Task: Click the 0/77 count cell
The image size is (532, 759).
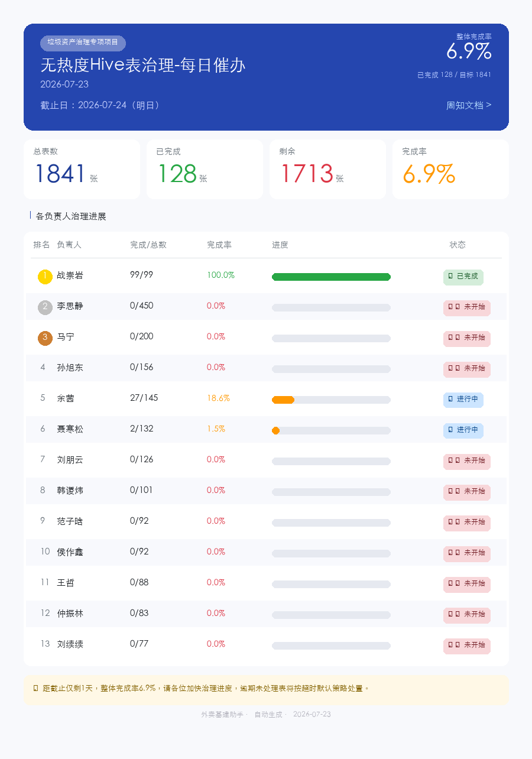Action: (140, 644)
